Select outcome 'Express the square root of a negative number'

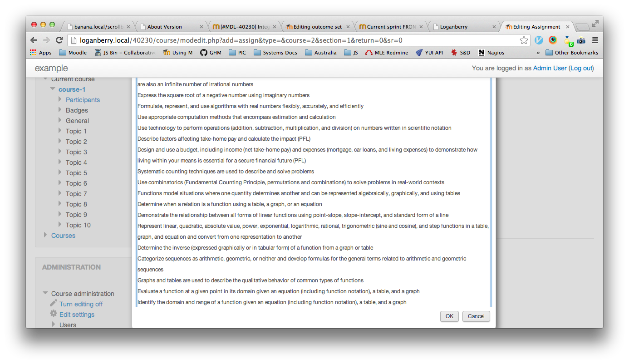click(x=223, y=95)
